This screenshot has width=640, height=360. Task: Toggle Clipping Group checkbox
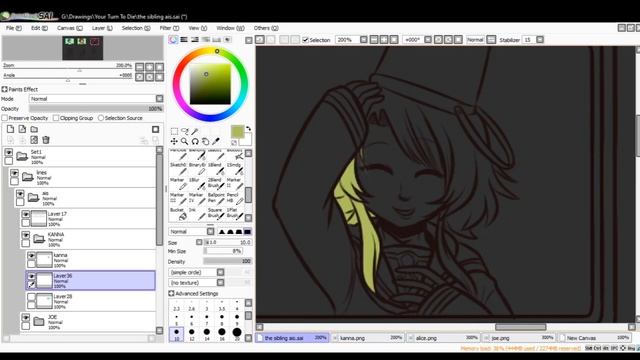pyautogui.click(x=56, y=118)
